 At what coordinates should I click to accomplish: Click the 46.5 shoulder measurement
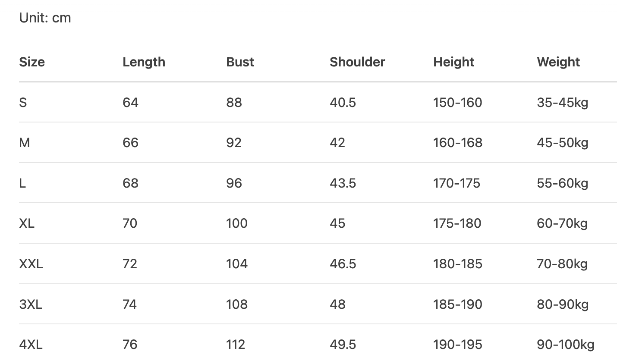[x=343, y=264]
